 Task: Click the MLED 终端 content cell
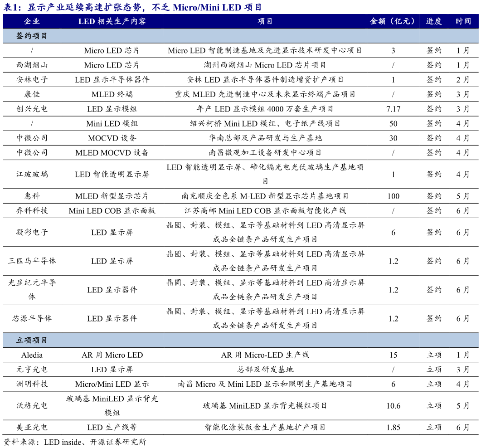point(112,94)
